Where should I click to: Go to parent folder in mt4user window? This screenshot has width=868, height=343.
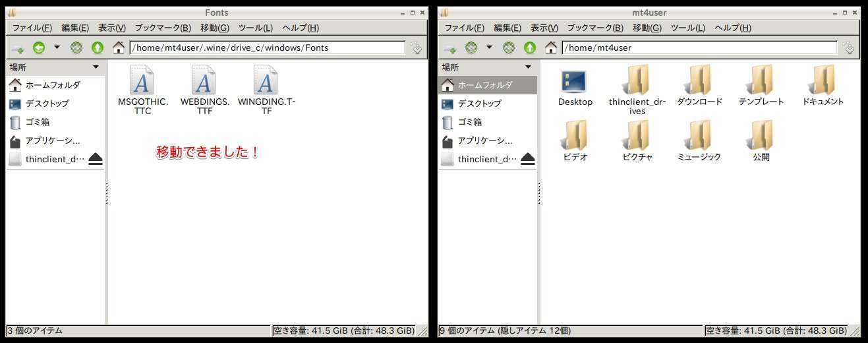(530, 47)
